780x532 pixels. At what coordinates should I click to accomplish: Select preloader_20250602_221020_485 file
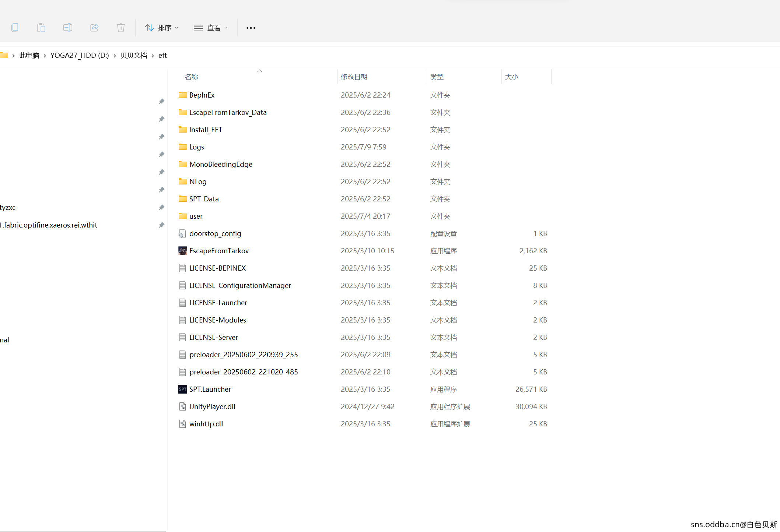coord(244,372)
